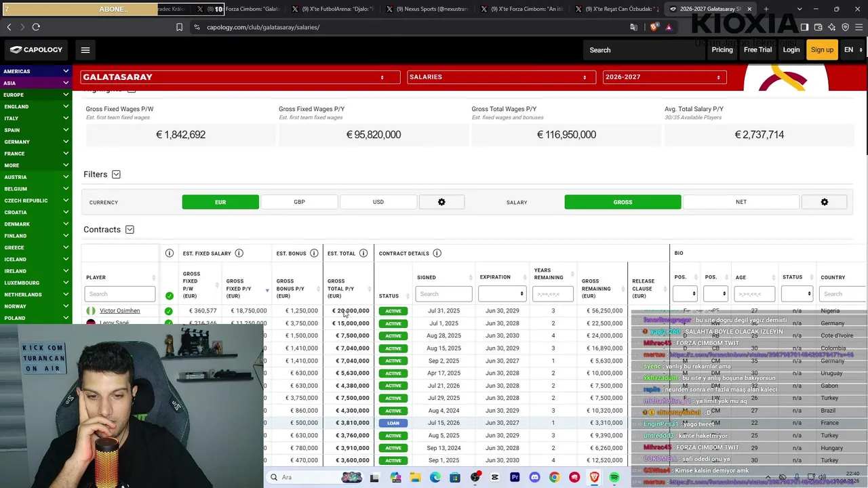Image resolution: width=868 pixels, height=488 pixels.
Task: Open the Brave Wallet icon
Action: click(818, 27)
